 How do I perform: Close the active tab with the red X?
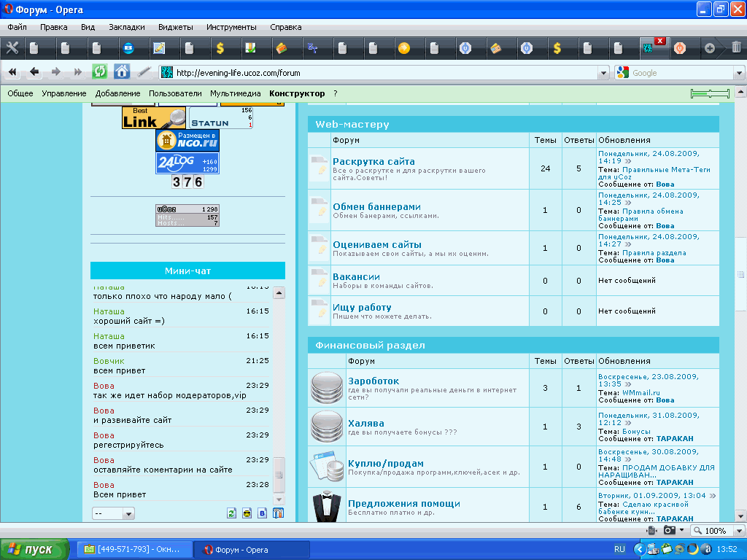pos(659,41)
